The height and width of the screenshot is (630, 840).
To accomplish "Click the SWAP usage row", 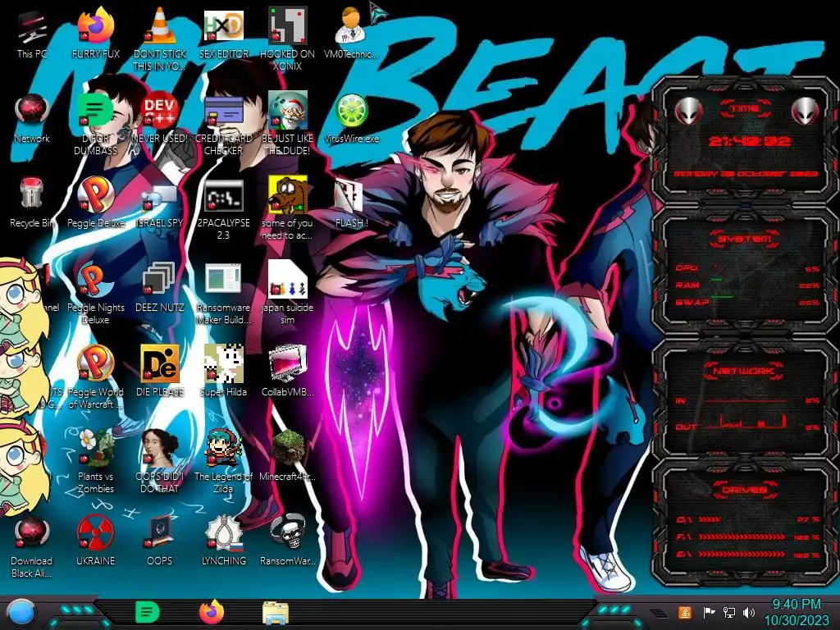I will coord(747,303).
